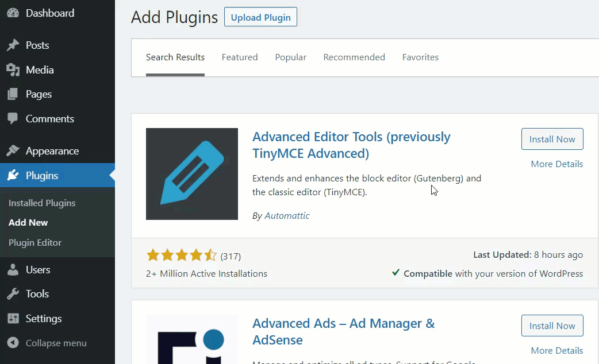Open the Advanced Editor Tools title link
599x364 pixels.
click(351, 145)
